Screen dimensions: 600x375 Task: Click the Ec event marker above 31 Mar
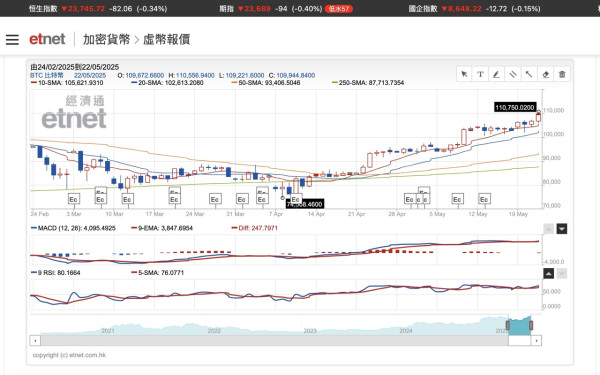click(x=241, y=199)
